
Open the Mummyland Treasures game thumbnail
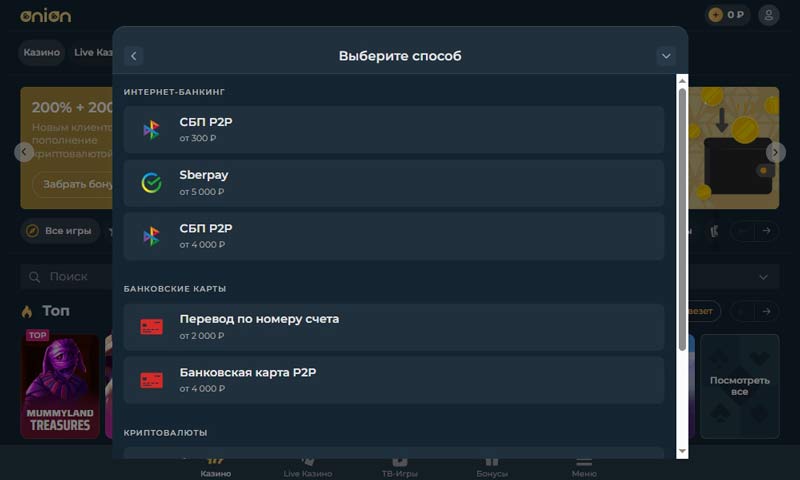[x=60, y=385]
